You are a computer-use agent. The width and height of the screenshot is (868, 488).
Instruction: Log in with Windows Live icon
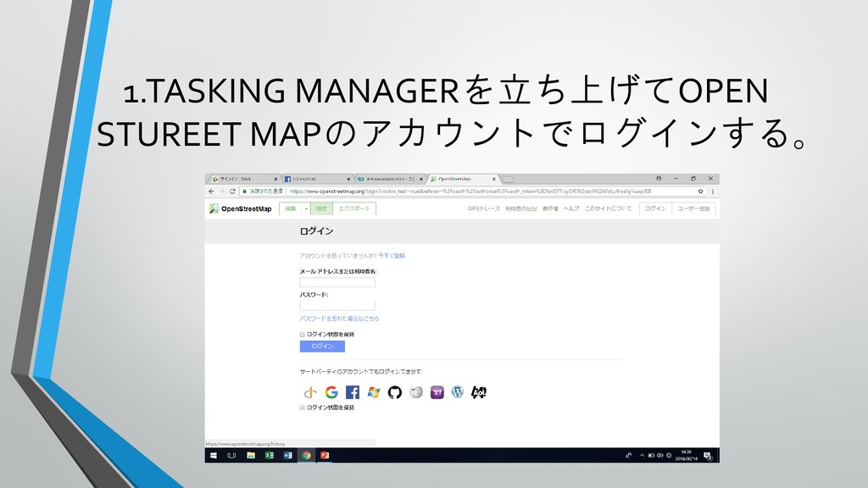(x=374, y=392)
